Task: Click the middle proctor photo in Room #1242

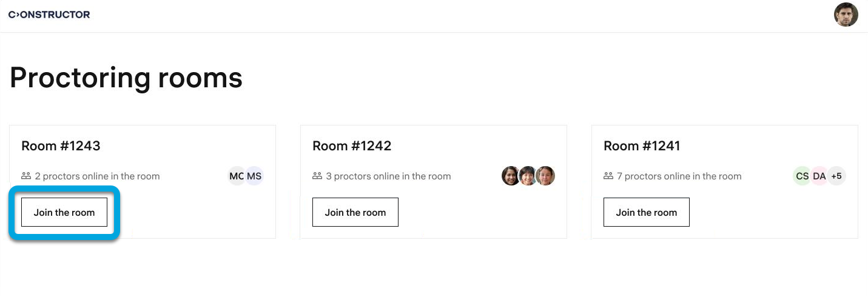Action: point(528,176)
